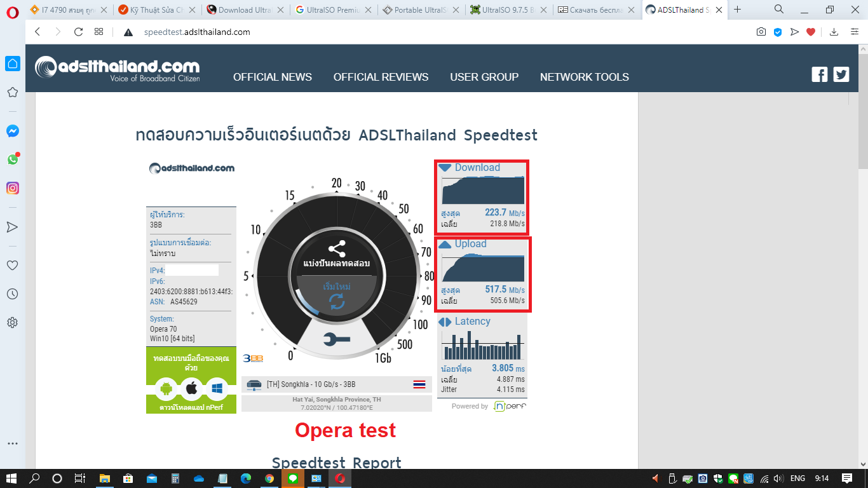Download nPerf Android app
Viewport: 868px width, 488px height.
[166, 388]
